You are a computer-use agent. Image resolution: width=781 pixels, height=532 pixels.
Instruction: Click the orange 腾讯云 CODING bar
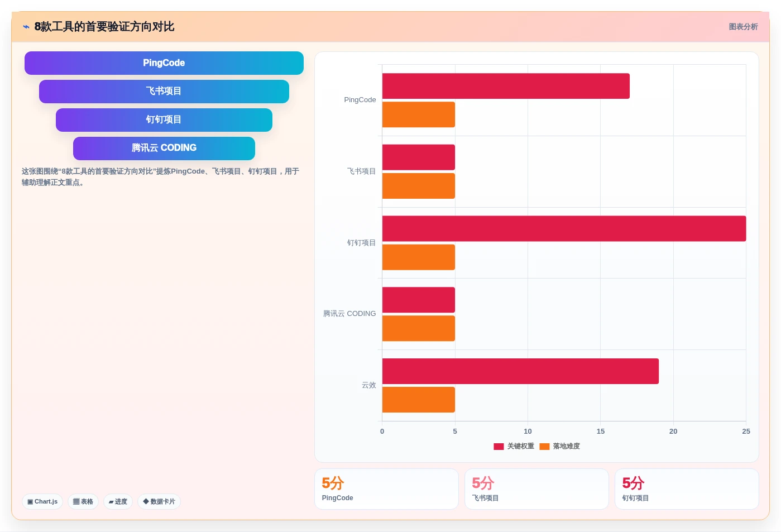click(419, 328)
